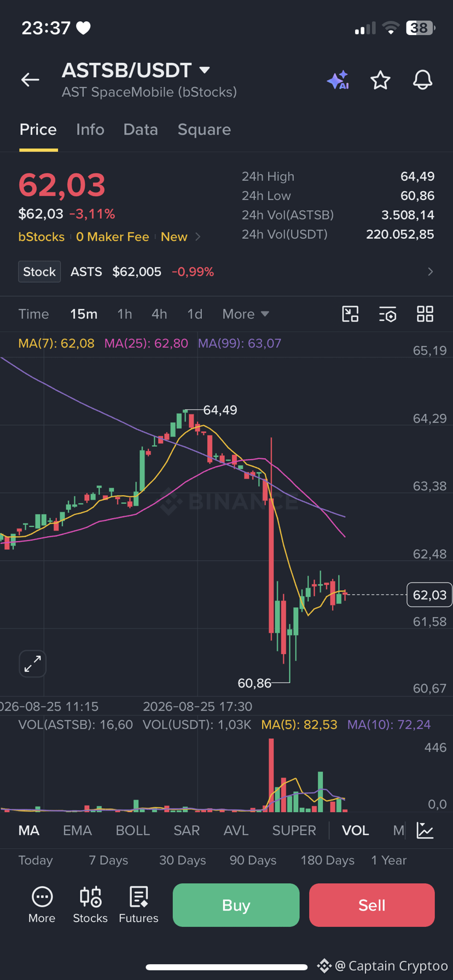Tap the -3,11% change text

92,214
